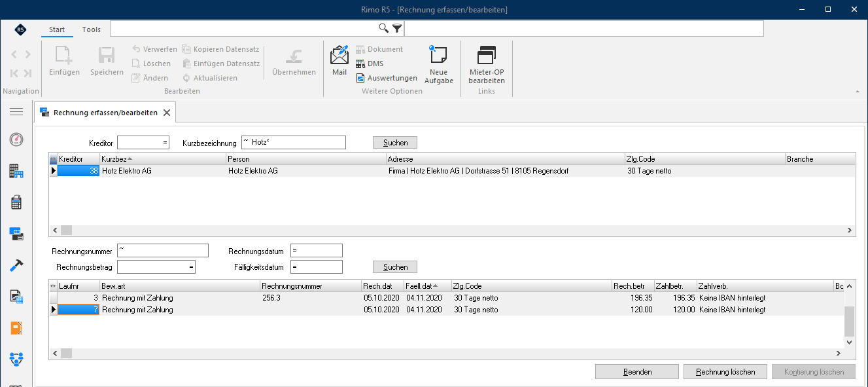Open the Mail option in the ribbon
868x387 pixels.
pyautogui.click(x=339, y=60)
